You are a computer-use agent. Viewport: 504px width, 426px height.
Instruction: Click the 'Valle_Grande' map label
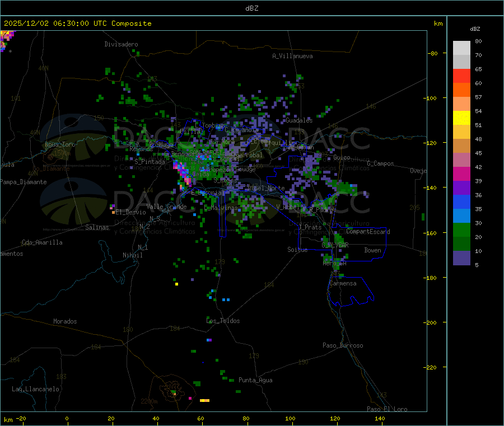pyautogui.click(x=166, y=207)
